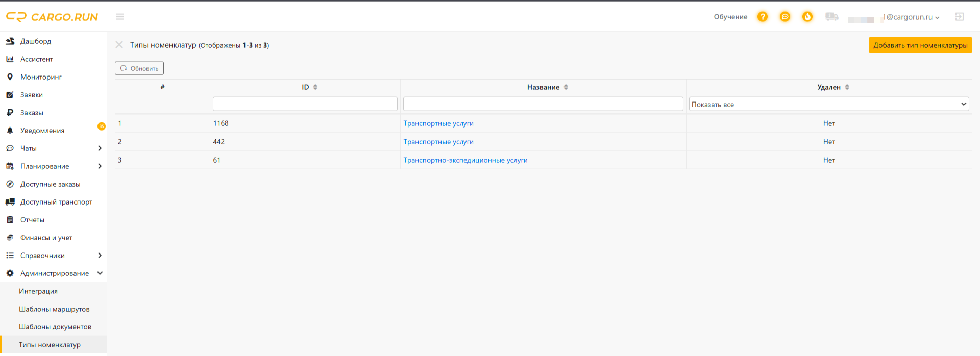The width and height of the screenshot is (980, 356).
Task: Click the Мониторинг map pin icon
Action: coord(10,77)
